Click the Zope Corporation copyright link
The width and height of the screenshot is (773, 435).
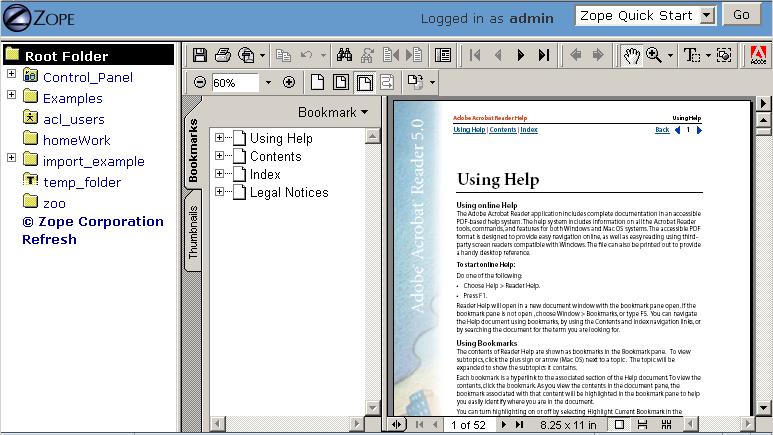(x=93, y=222)
